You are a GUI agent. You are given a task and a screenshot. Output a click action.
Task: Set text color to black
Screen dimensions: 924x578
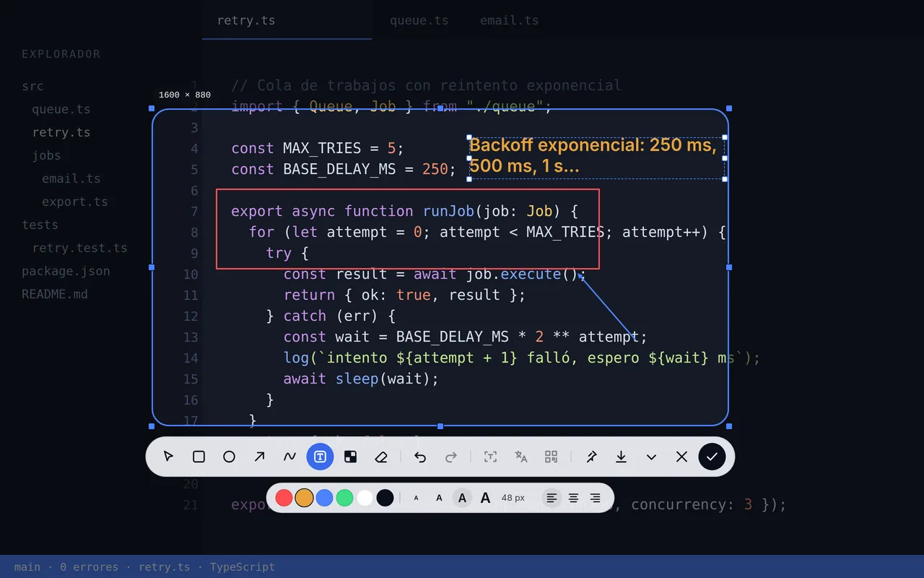point(385,498)
